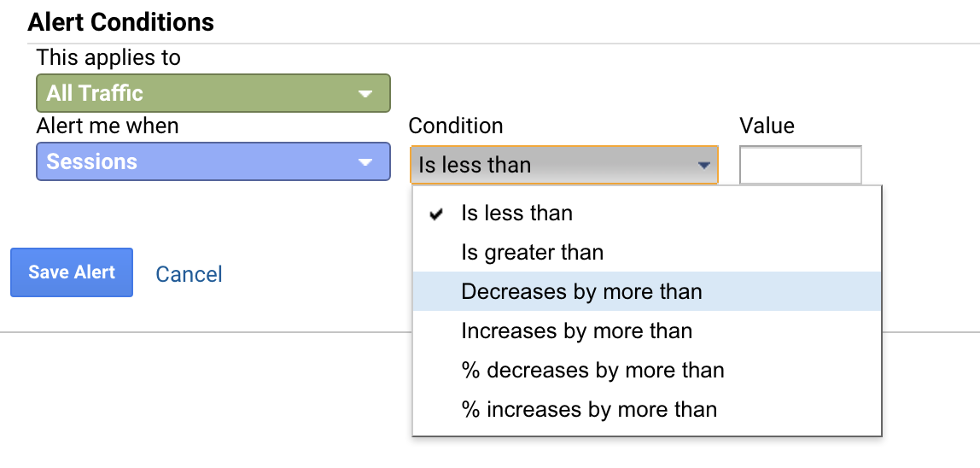Click the 'Alert me when' label
Screen dimensions: 980x468
click(x=108, y=126)
